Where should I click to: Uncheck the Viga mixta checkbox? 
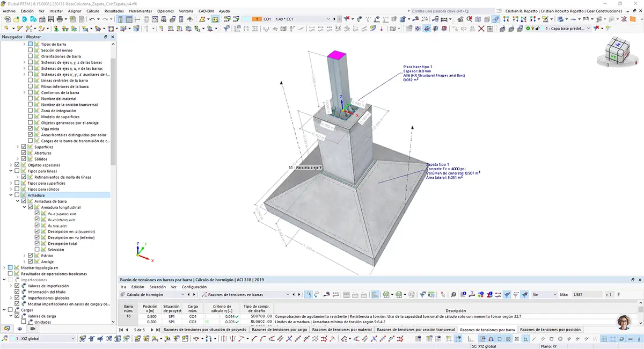30,128
